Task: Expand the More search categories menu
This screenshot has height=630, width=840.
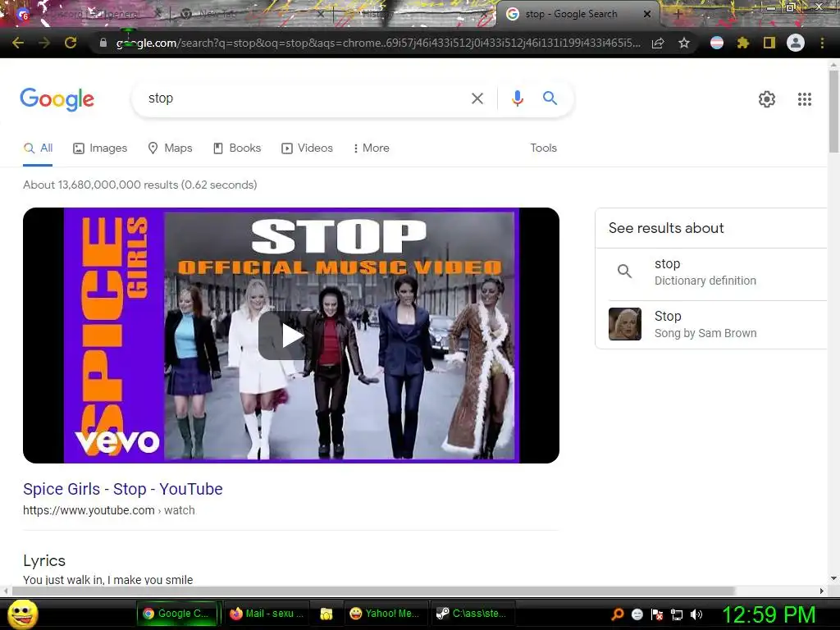Action: pyautogui.click(x=372, y=148)
